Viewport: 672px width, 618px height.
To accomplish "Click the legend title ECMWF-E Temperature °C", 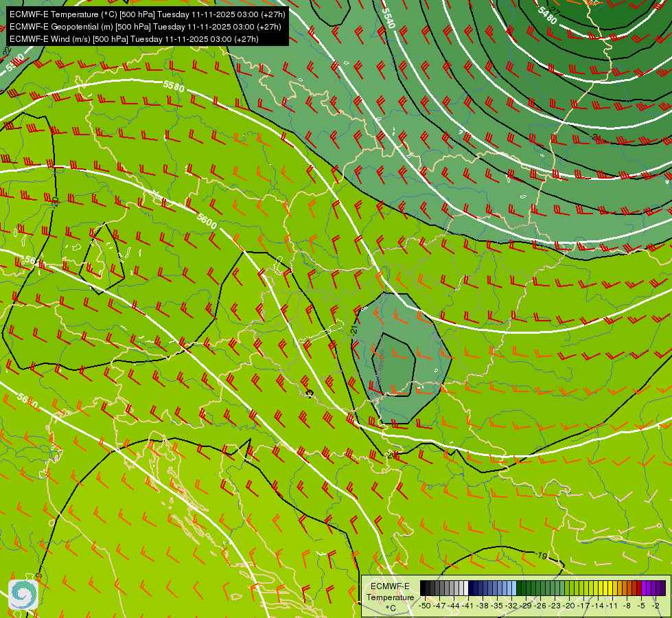I will point(390,597).
